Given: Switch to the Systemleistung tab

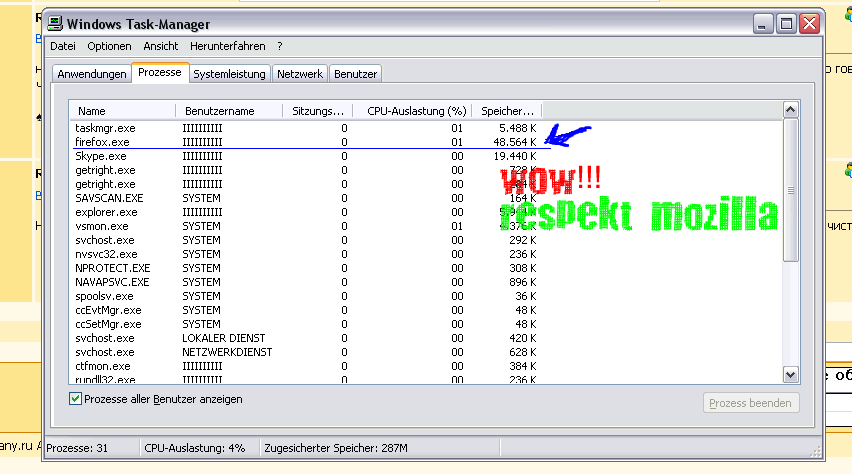Looking at the screenshot, I should (229, 74).
